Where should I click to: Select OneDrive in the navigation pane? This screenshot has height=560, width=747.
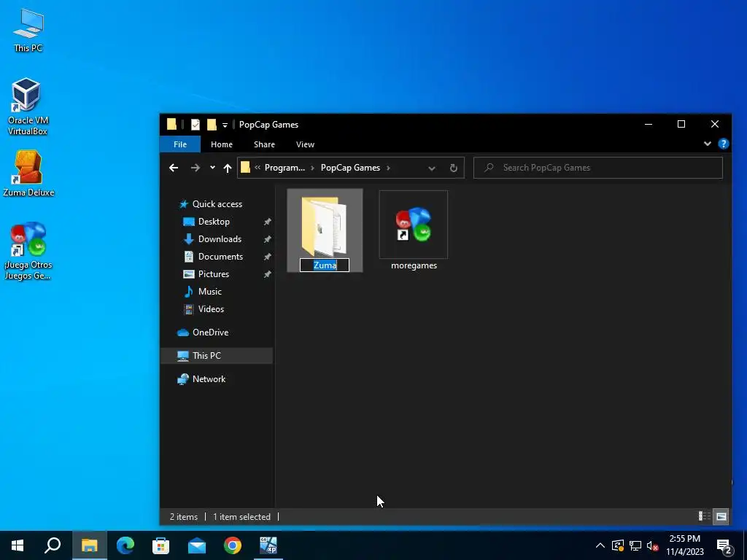[x=210, y=332]
